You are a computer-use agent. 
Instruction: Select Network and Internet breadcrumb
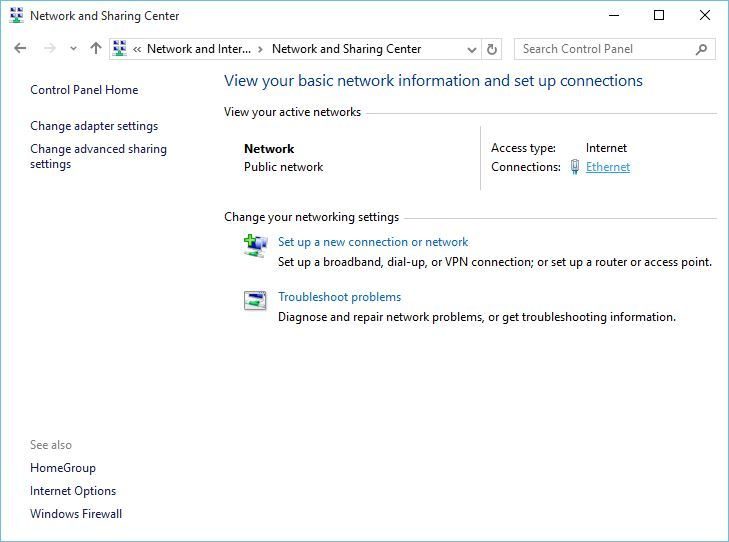pyautogui.click(x=197, y=48)
